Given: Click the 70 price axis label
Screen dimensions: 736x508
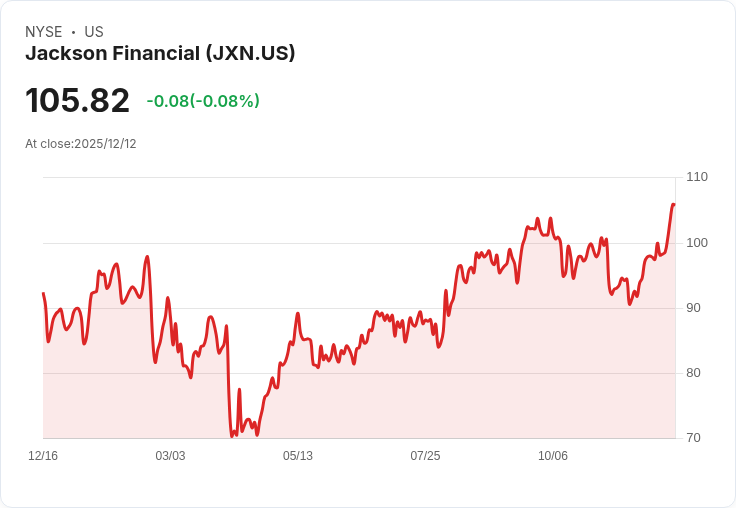Looking at the screenshot, I should coord(693,438).
